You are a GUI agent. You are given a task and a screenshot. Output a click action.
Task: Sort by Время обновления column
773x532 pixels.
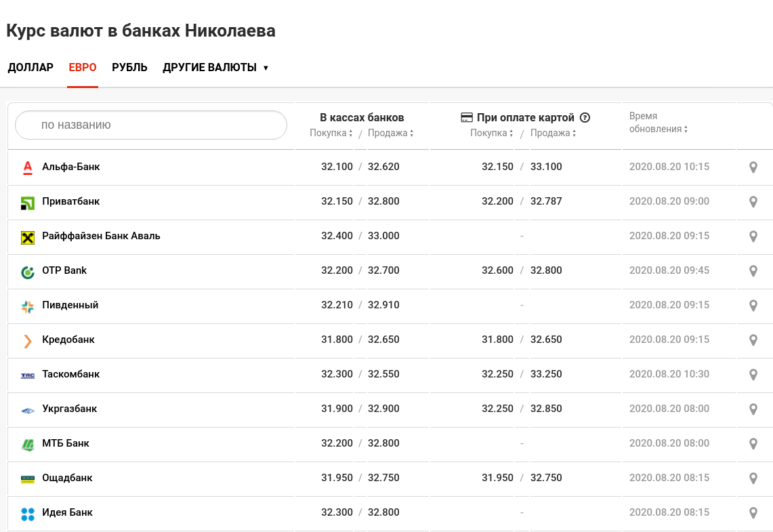pyautogui.click(x=658, y=122)
